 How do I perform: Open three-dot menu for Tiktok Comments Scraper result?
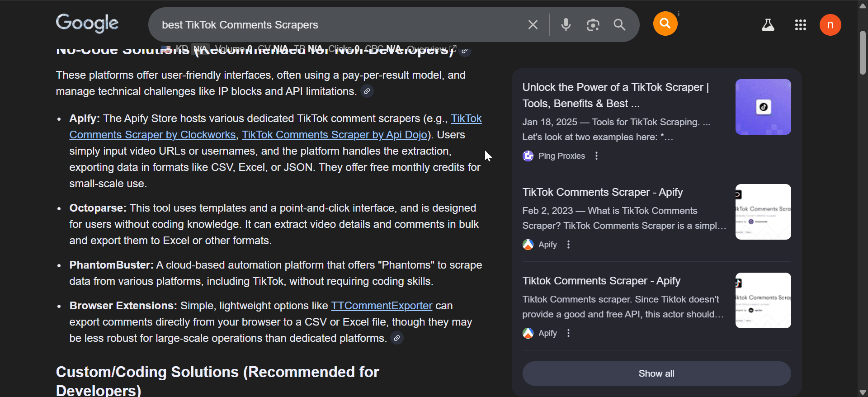click(569, 333)
